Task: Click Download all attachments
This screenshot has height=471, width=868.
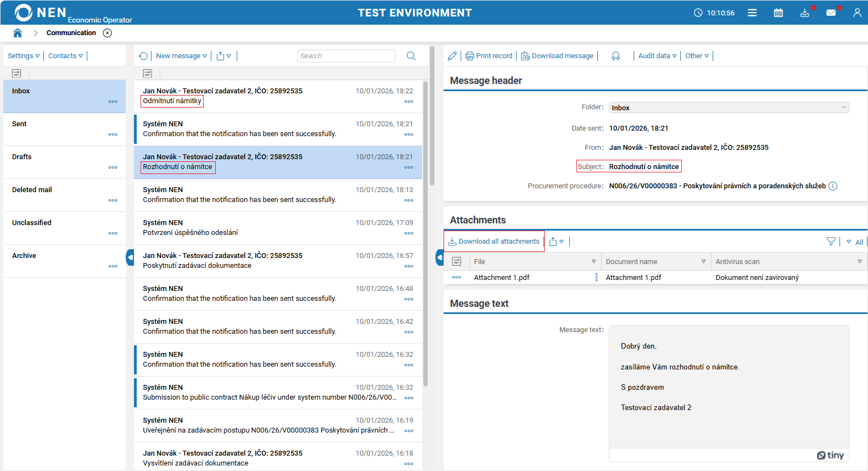Action: coord(494,242)
